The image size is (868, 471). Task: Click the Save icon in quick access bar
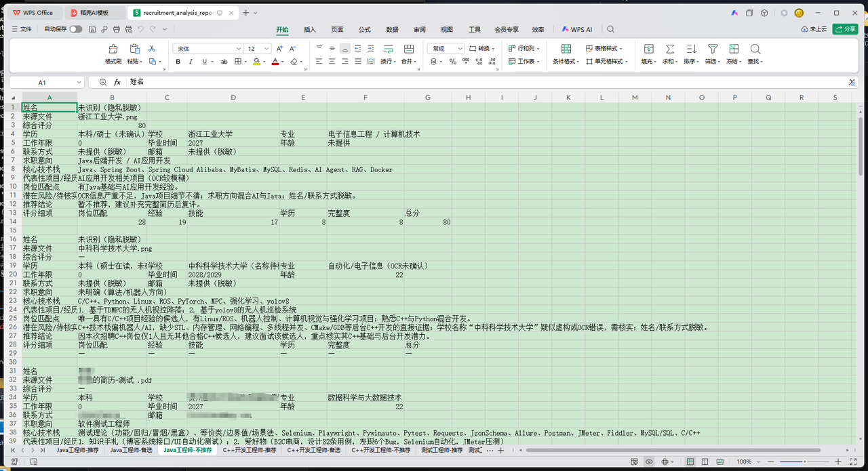click(x=92, y=30)
